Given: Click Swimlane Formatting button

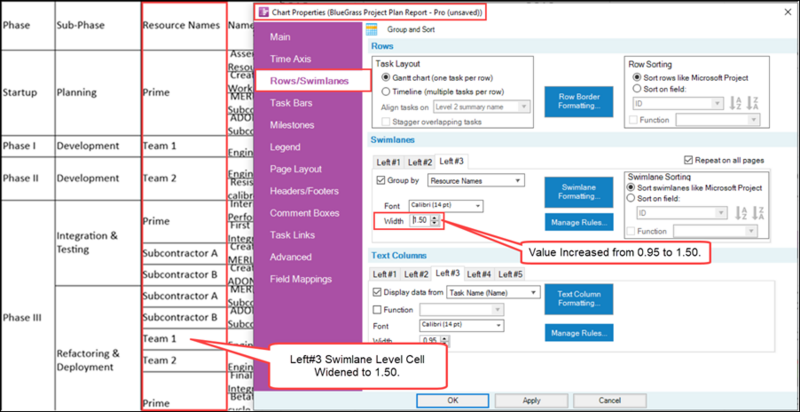Looking at the screenshot, I should (x=579, y=192).
